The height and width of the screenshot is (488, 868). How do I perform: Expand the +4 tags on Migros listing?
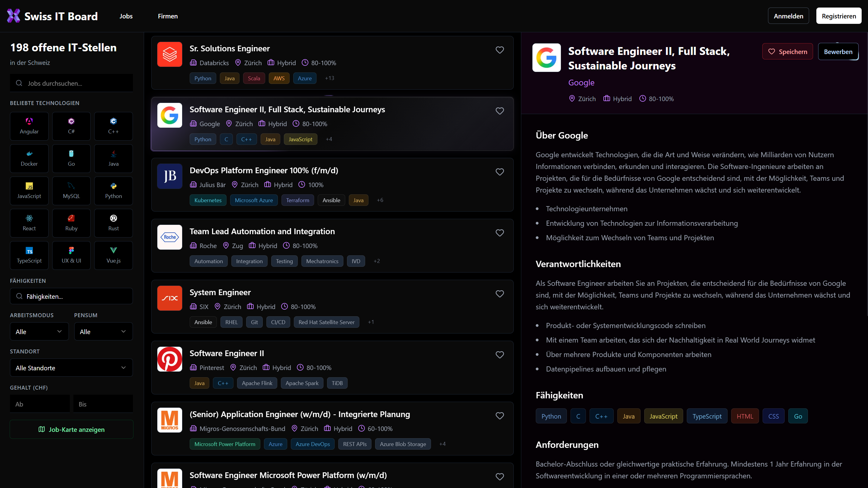point(442,444)
